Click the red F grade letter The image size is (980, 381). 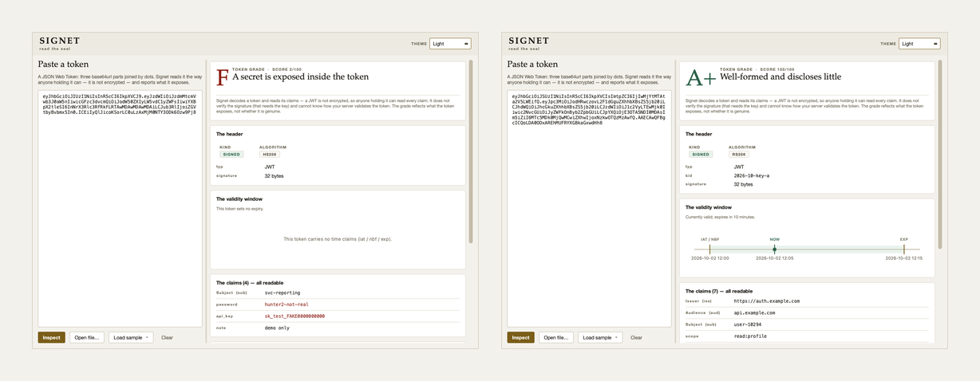coord(223,78)
